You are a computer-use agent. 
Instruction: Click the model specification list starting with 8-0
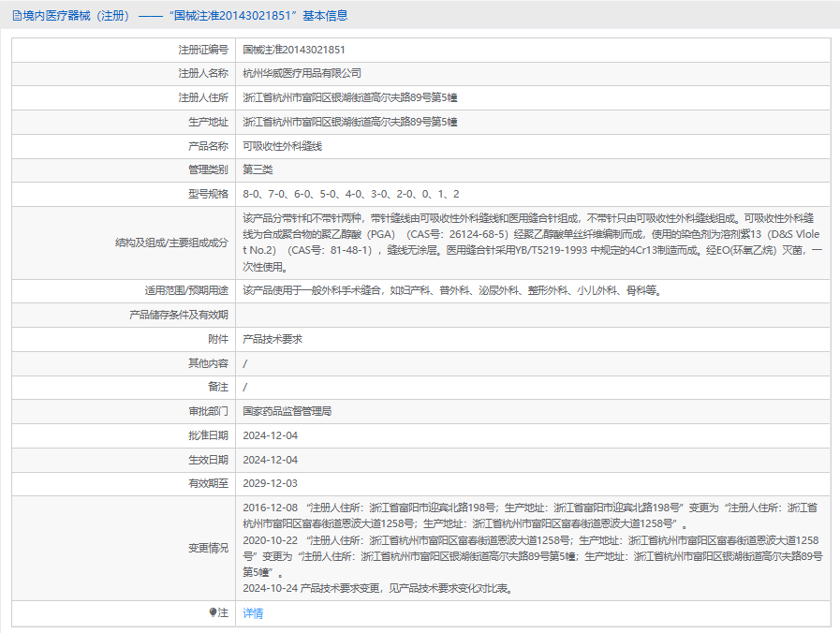coord(351,194)
